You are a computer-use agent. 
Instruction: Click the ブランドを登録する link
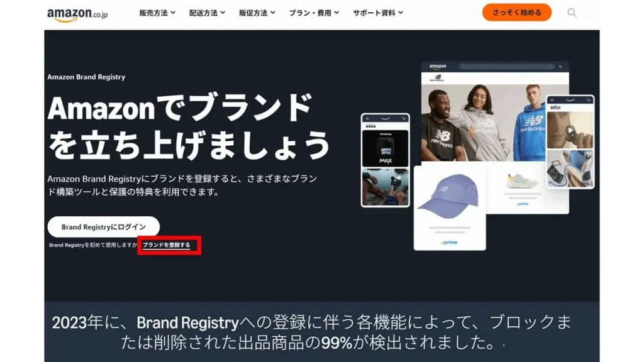click(166, 245)
